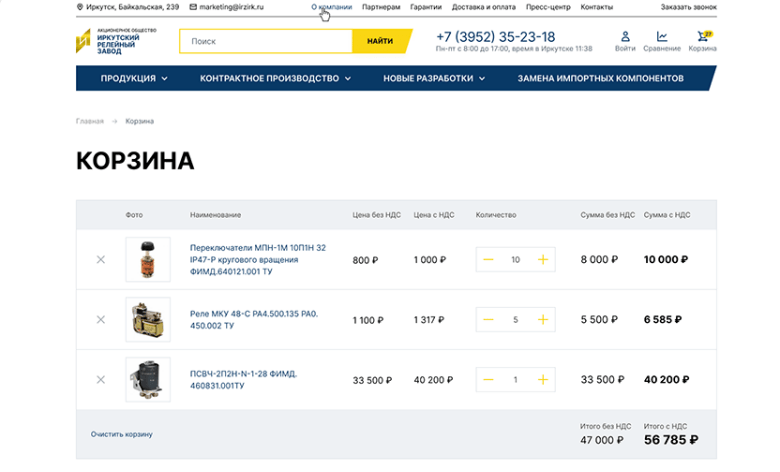Increase quantity of ПСВЧ-2П2Н item
The width and height of the screenshot is (780, 472).
coord(543,380)
